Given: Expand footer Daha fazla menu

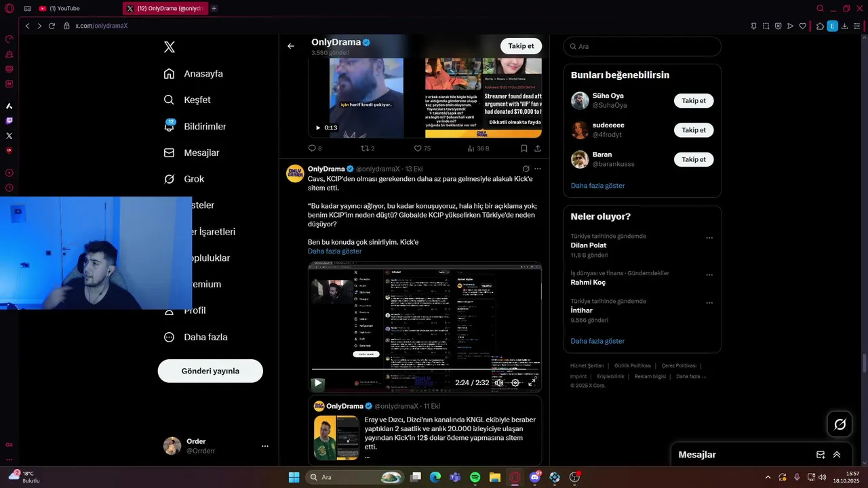Looking at the screenshot, I should click(x=690, y=376).
